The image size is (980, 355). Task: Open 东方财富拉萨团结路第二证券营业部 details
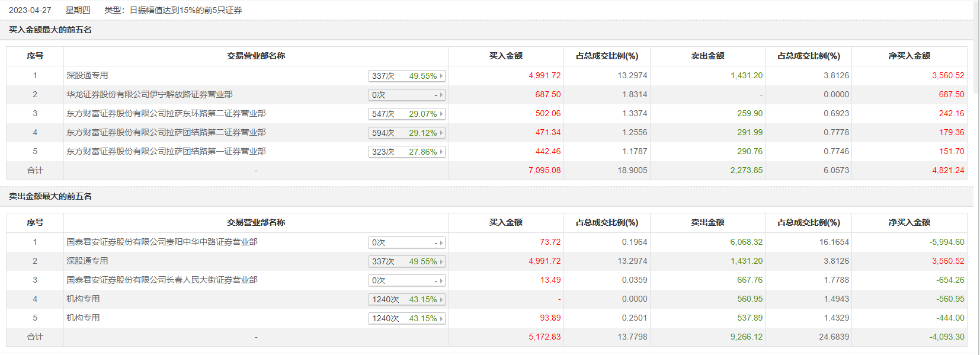click(x=166, y=132)
